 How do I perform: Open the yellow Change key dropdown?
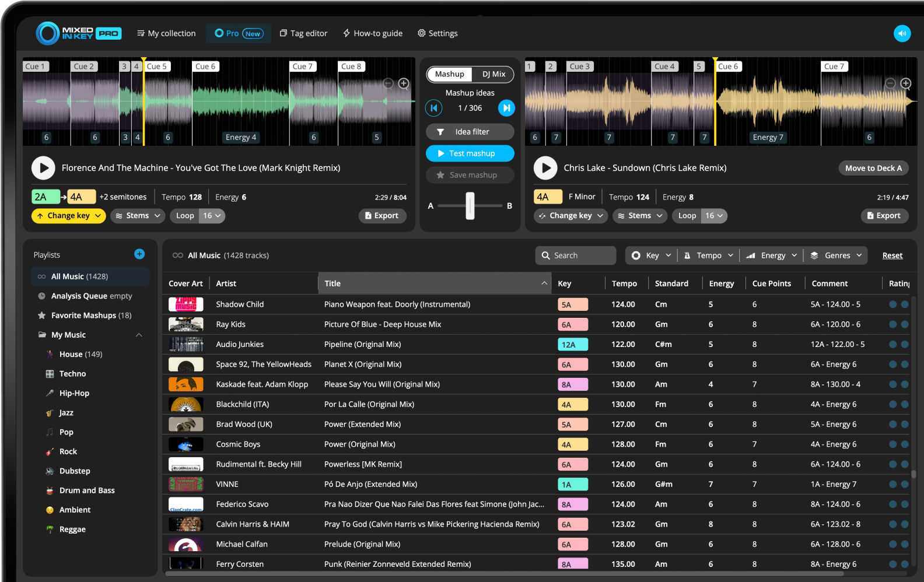(x=68, y=216)
